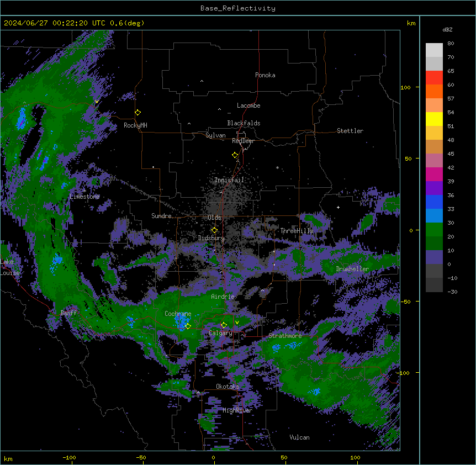Select the Sylvan label
Image resolution: width=476 pixels, height=465 pixels.
[x=215, y=135]
